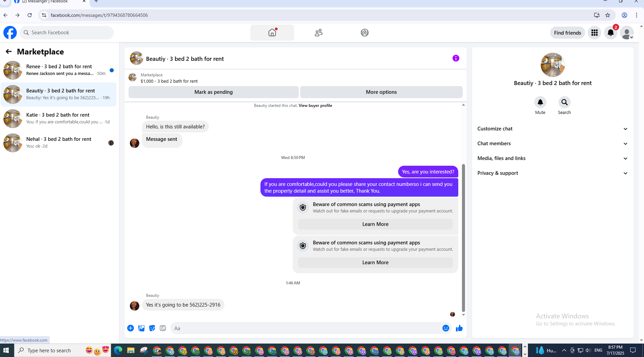Search in conversation magnifier icon
The width and height of the screenshot is (644, 357).
pos(564,102)
